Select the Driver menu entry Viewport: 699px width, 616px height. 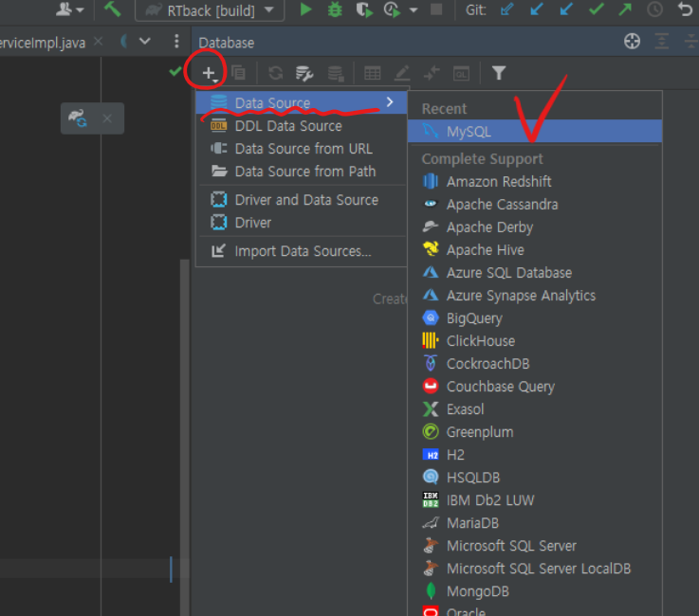[x=301, y=223]
